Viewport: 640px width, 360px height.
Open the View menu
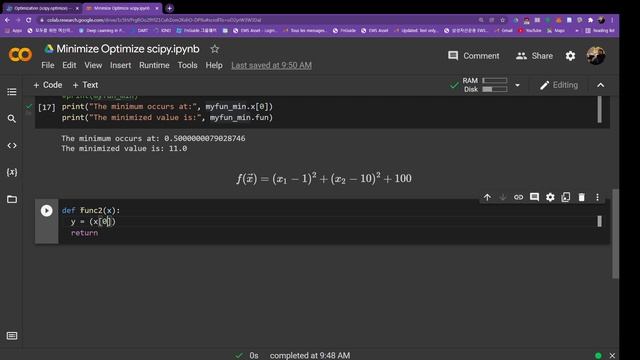[x=93, y=65]
